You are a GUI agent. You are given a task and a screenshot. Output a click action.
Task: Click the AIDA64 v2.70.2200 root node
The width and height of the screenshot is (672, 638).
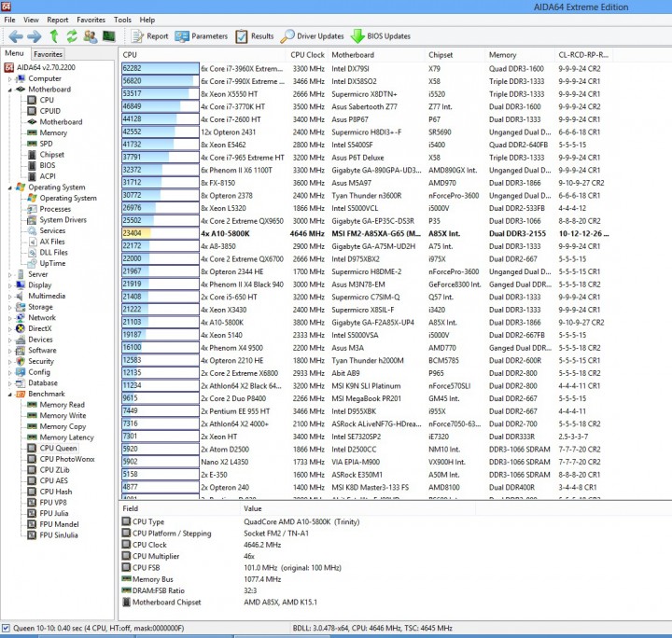tap(46, 67)
